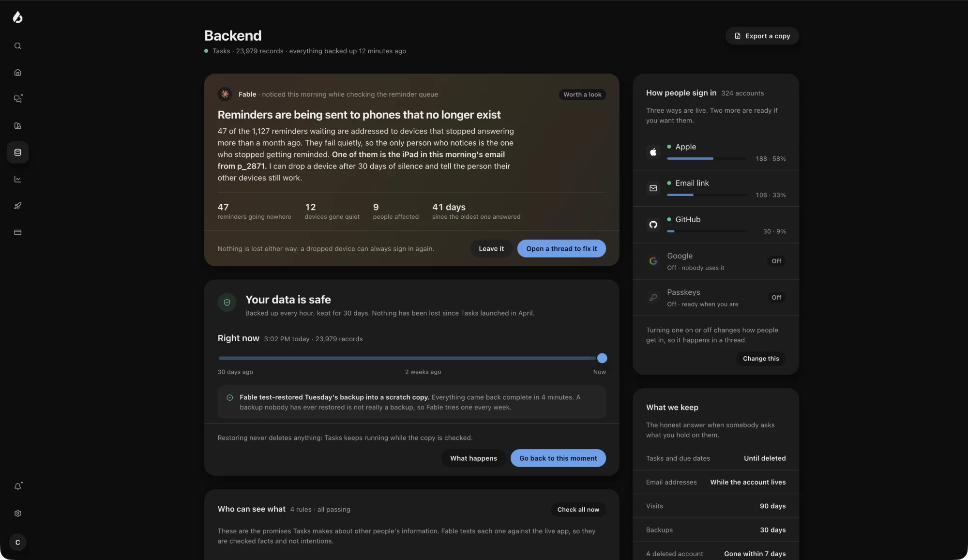Click Open a thread to fix it
968x560 pixels.
[561, 249]
